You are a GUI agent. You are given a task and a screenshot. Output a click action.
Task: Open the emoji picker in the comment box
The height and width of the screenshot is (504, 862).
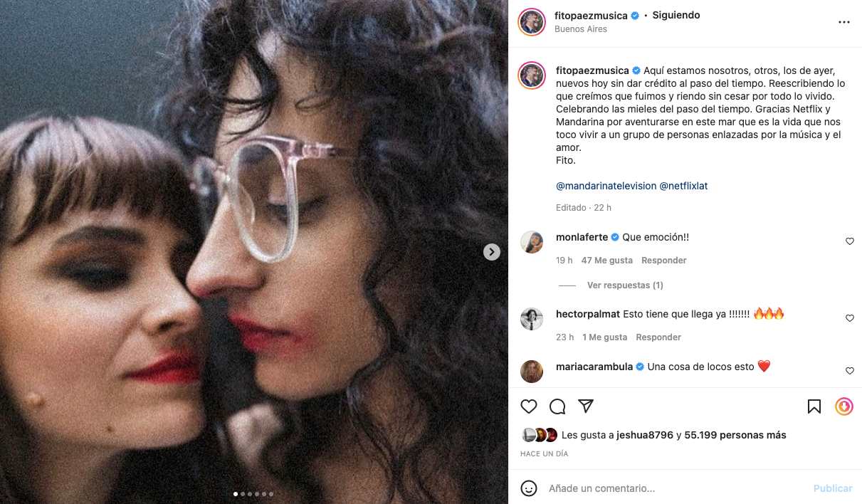(528, 488)
